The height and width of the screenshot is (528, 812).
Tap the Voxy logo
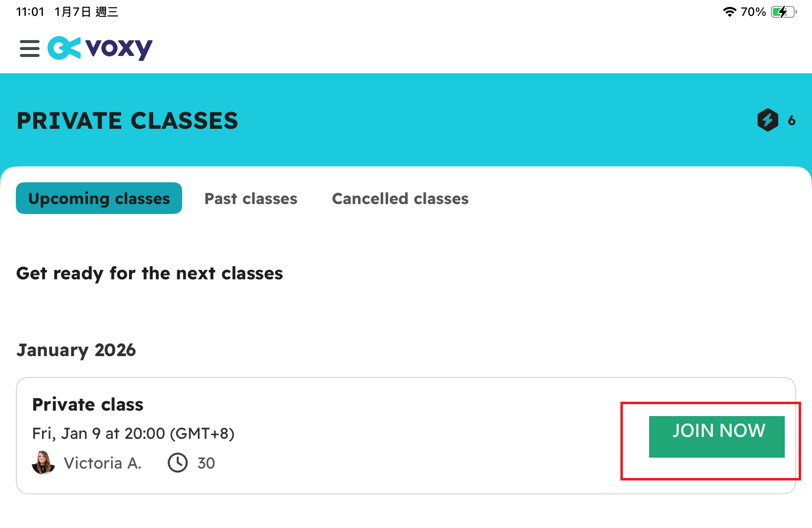[101, 48]
